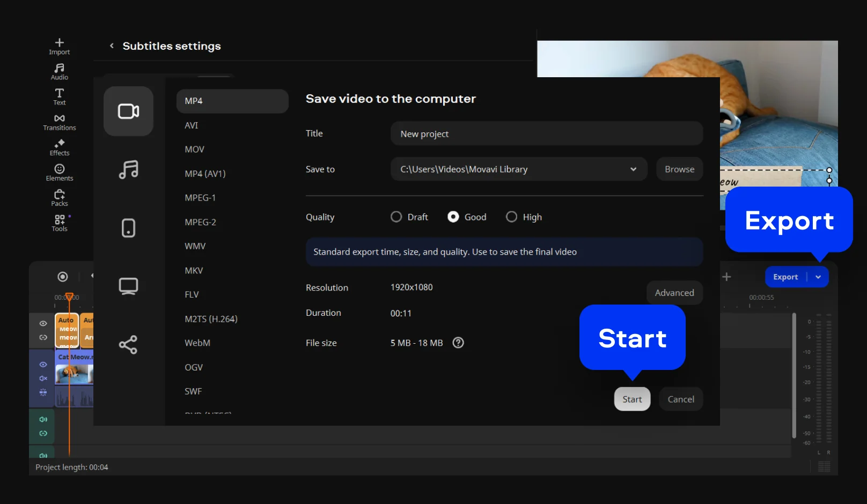The image size is (867, 504).
Task: Click the file size help icon
Action: click(x=458, y=343)
